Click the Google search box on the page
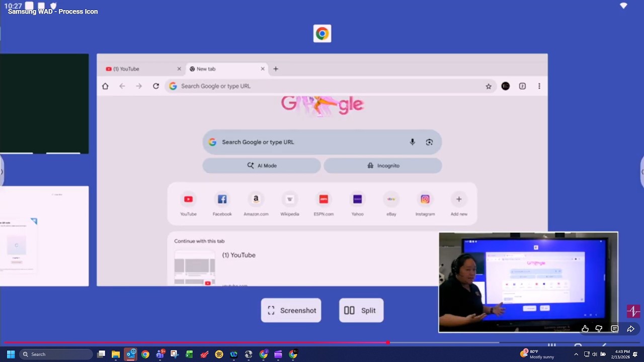The height and width of the screenshot is (362, 644). [x=322, y=142]
